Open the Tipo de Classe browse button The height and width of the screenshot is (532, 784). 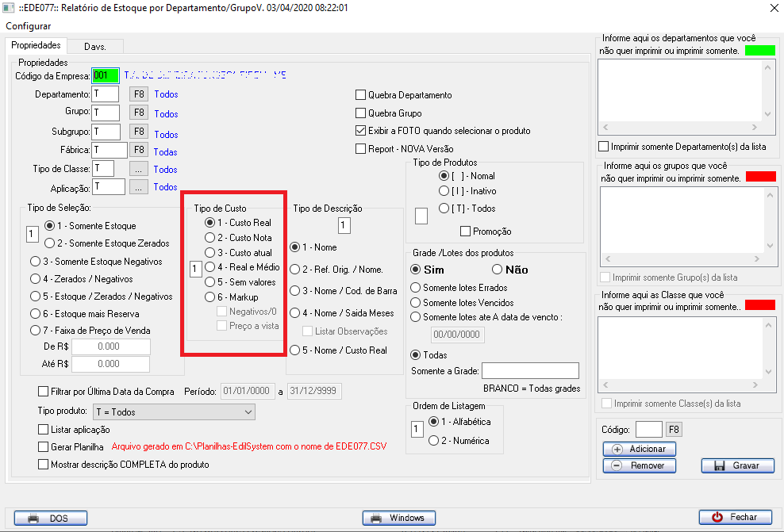tap(139, 169)
